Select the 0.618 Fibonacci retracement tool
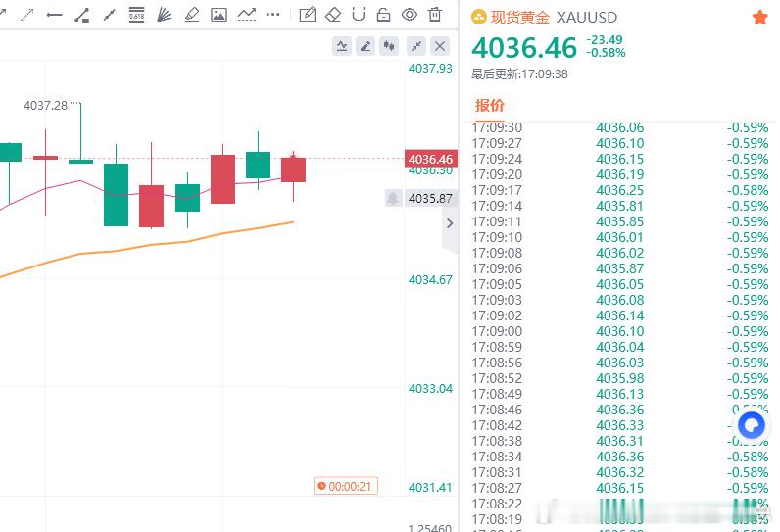Viewport: 780px width, 532px height. [x=136, y=15]
